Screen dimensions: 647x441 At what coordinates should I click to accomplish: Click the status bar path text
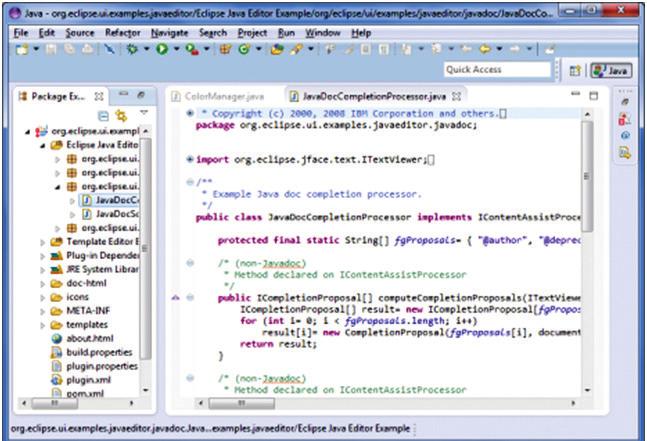click(210, 429)
